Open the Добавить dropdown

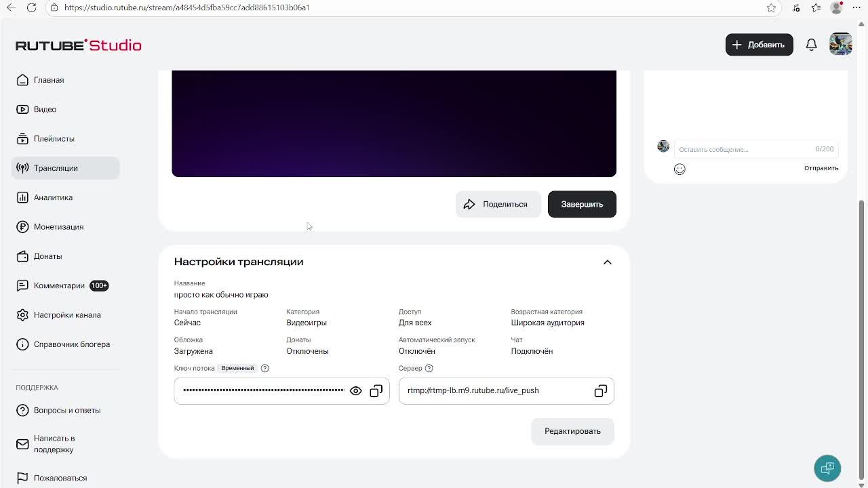pos(759,45)
